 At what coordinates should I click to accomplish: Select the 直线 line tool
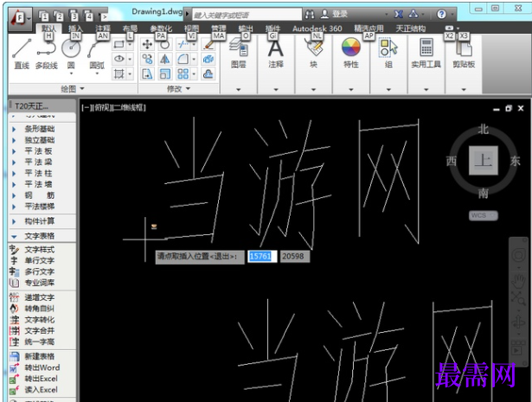tap(22, 54)
